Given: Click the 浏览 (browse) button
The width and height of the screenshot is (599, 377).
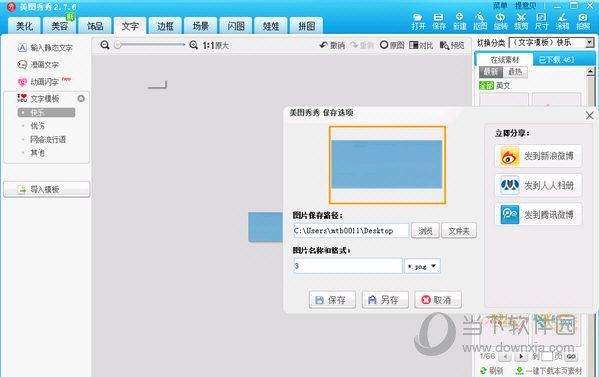Looking at the screenshot, I should (425, 231).
